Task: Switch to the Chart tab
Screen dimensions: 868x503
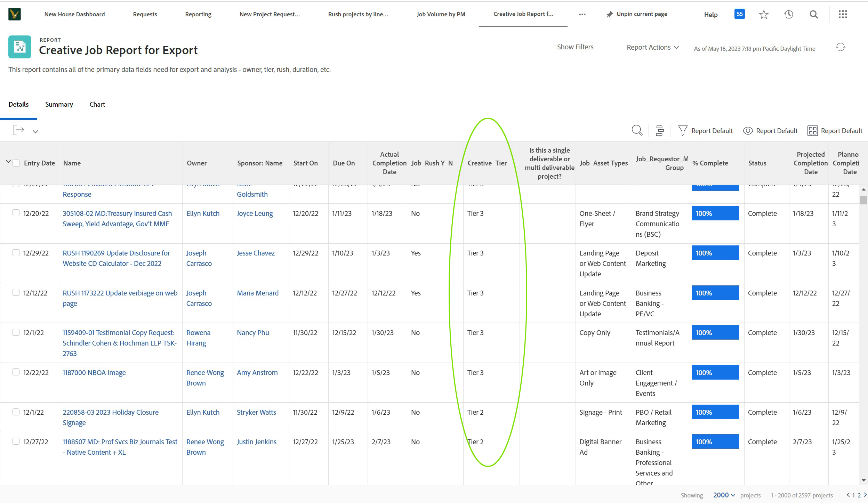Action: 97,104
